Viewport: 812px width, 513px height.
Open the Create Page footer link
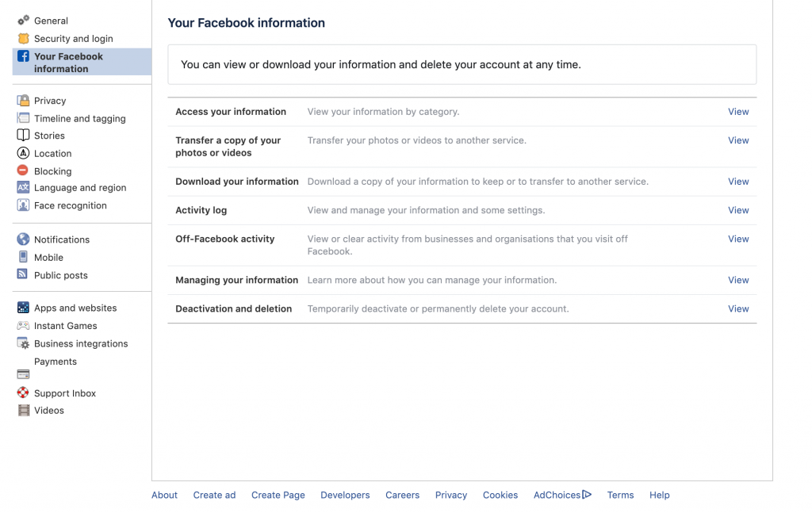coord(278,495)
